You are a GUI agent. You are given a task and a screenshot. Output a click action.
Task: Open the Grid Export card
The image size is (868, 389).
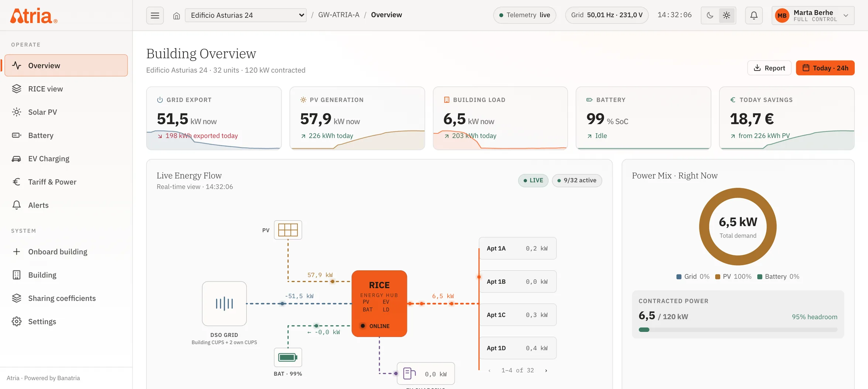214,118
